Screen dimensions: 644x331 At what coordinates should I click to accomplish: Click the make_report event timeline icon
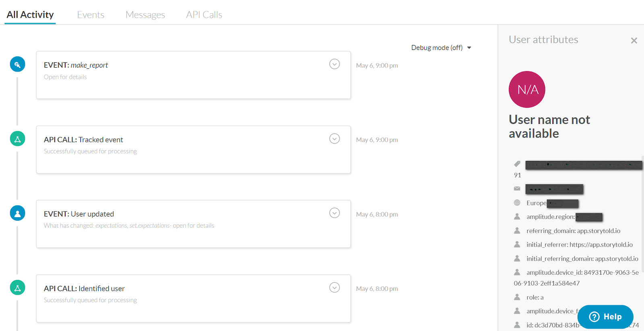pyautogui.click(x=17, y=64)
